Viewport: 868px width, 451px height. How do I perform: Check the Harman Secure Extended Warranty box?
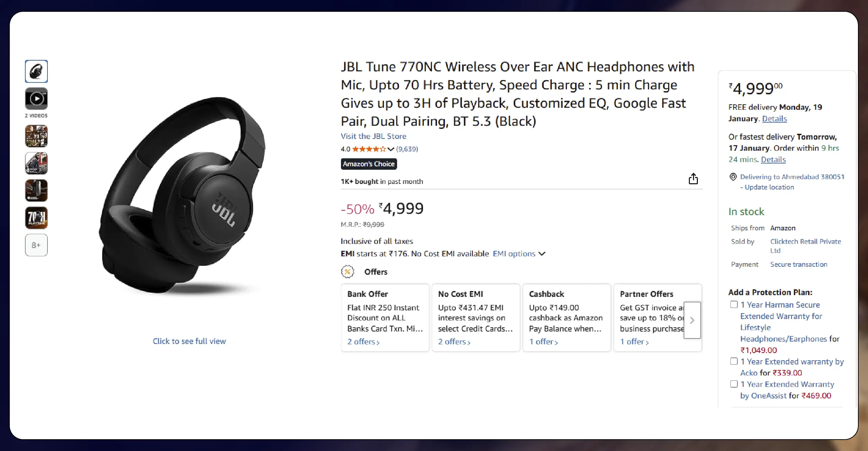[734, 304]
